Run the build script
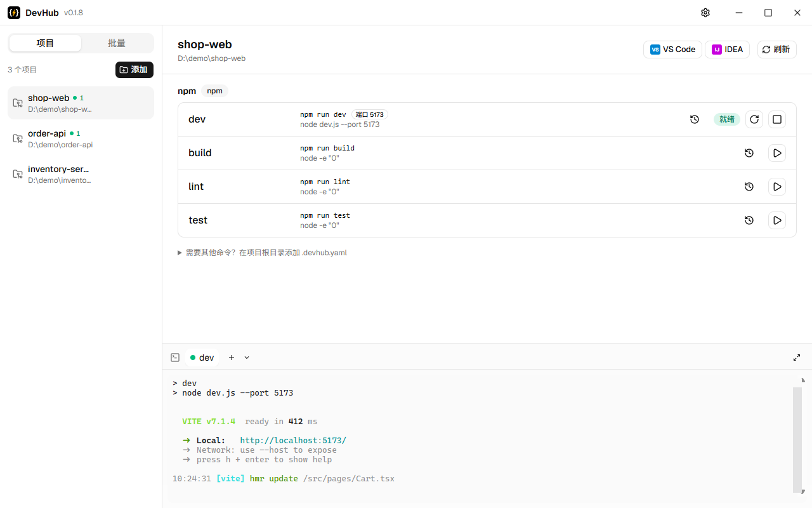 coord(777,153)
